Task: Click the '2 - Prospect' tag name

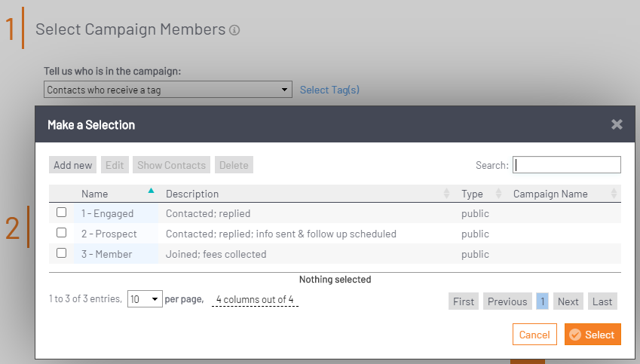Action: coord(109,234)
